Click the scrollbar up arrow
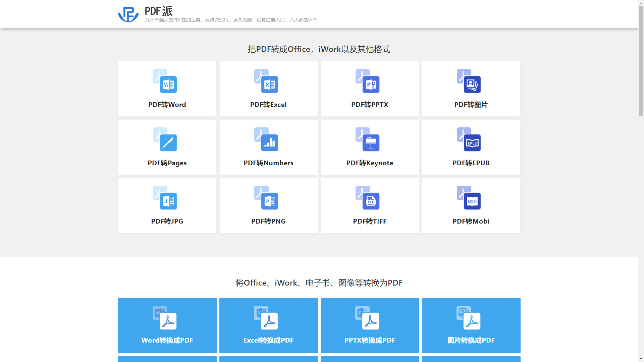The width and height of the screenshot is (644, 362). click(641, 3)
